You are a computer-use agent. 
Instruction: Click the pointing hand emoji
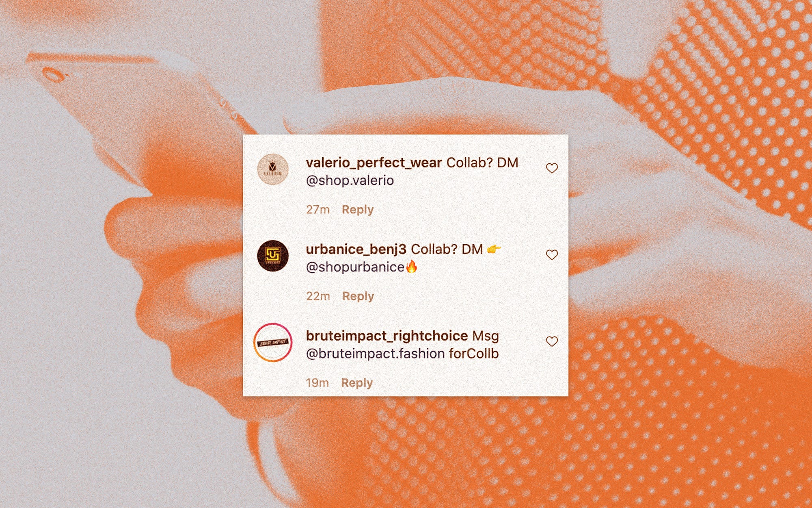494,249
